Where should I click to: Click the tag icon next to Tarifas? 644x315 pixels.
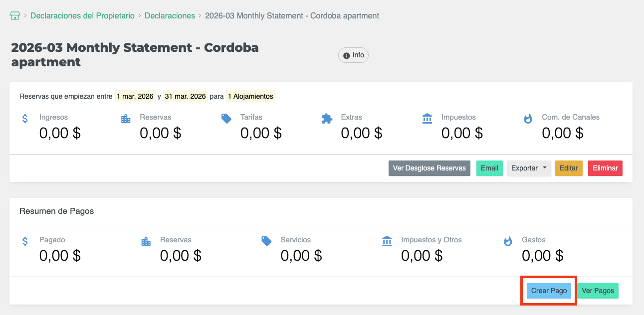[226, 119]
